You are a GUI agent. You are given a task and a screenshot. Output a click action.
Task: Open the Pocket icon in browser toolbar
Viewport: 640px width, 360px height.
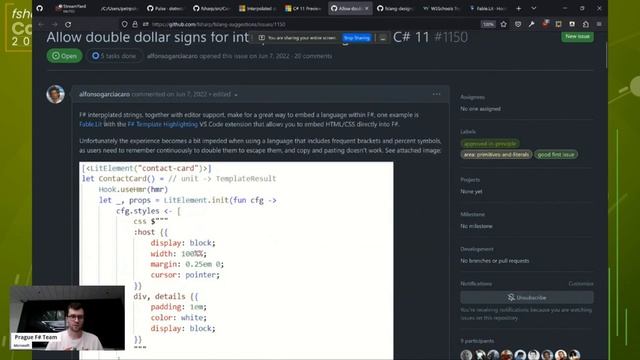point(518,24)
